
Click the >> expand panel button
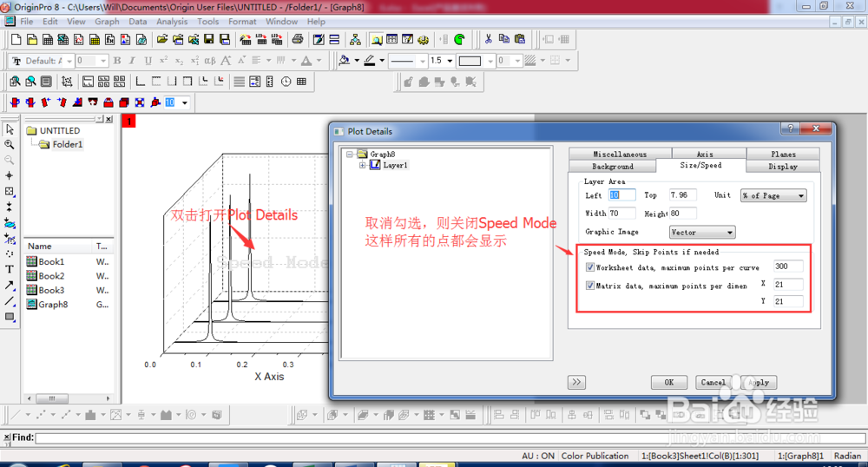[x=576, y=382]
